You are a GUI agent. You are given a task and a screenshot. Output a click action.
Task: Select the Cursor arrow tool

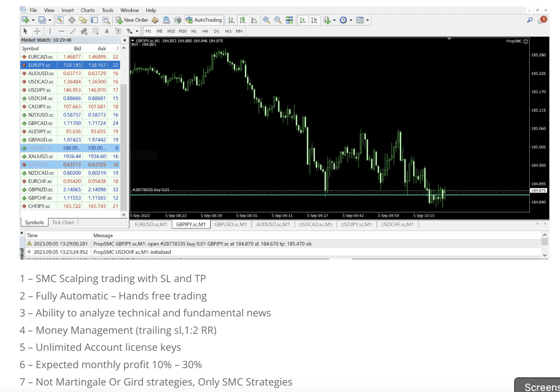[25, 31]
